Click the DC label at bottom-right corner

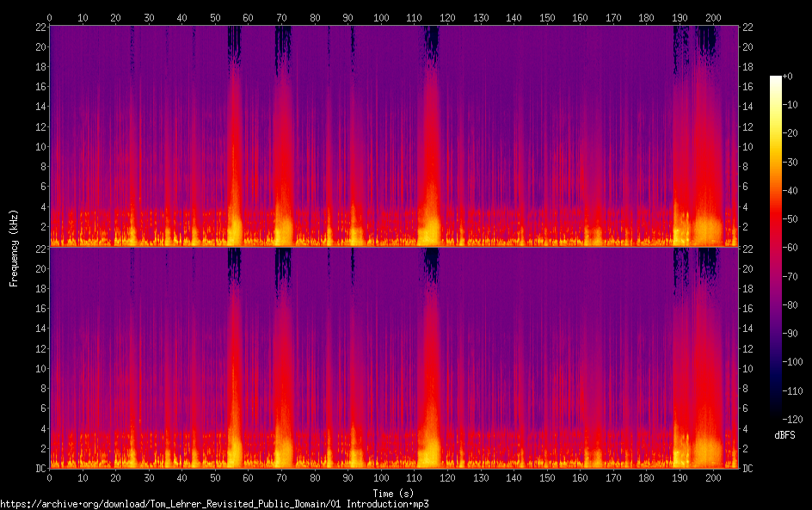pos(748,468)
